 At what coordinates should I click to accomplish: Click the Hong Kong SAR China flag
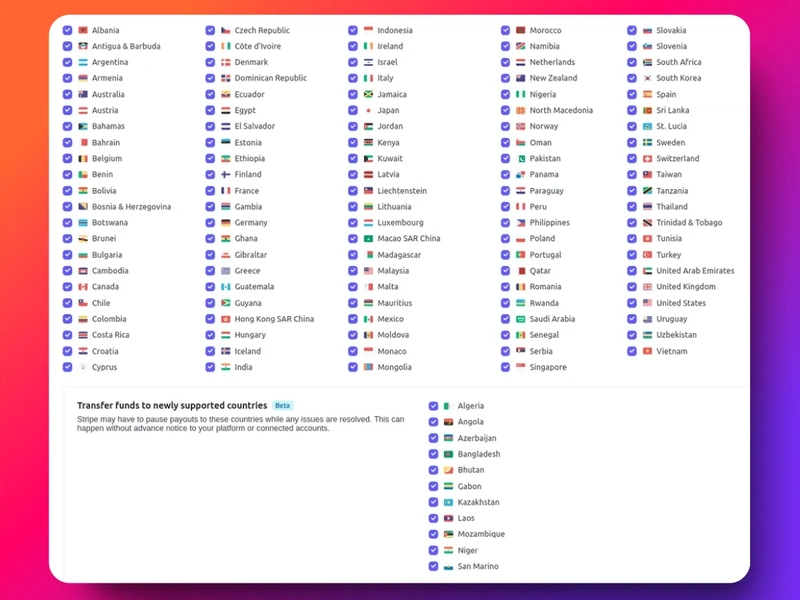click(226, 319)
